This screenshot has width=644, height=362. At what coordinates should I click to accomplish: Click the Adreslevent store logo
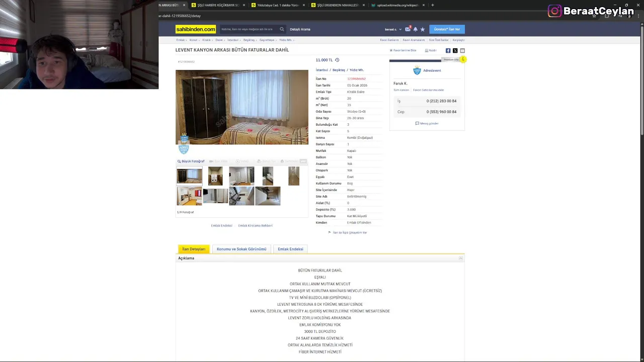[x=417, y=70]
